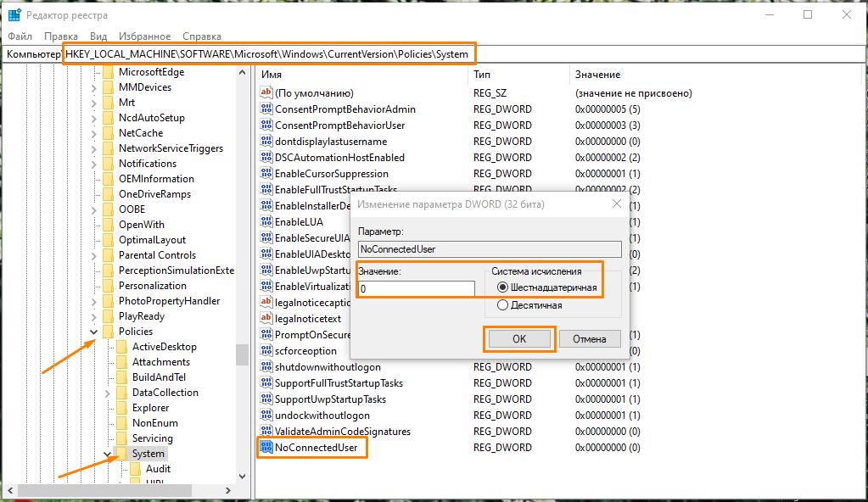Click the Значение input field
This screenshot has height=502, width=868.
416,289
